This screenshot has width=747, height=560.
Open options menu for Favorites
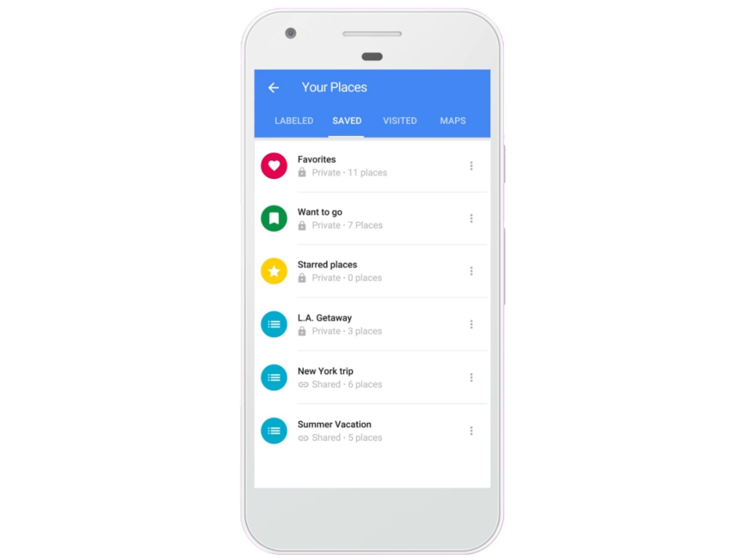click(x=471, y=165)
